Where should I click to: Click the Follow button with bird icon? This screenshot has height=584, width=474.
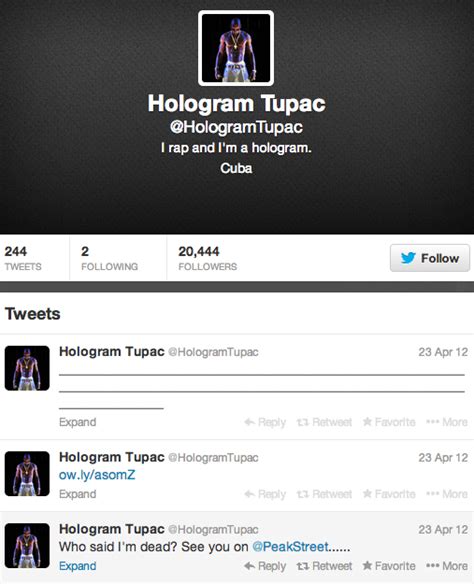[430, 258]
